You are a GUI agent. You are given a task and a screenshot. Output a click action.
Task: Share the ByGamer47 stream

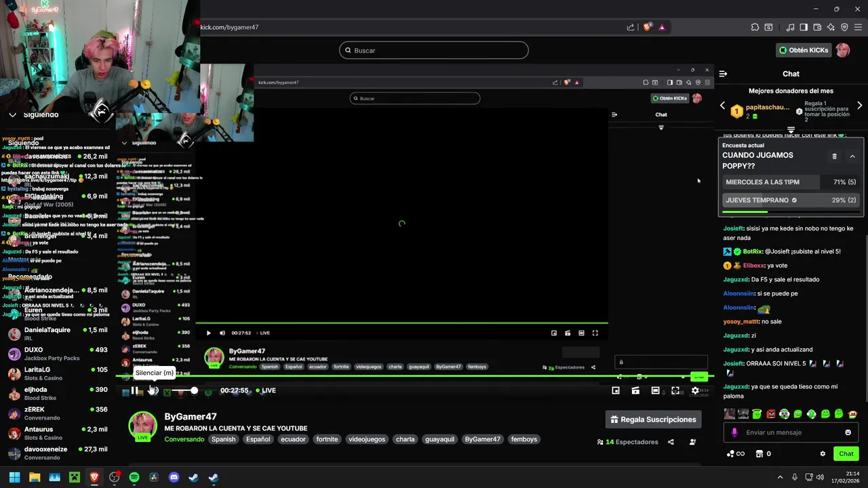671,442
